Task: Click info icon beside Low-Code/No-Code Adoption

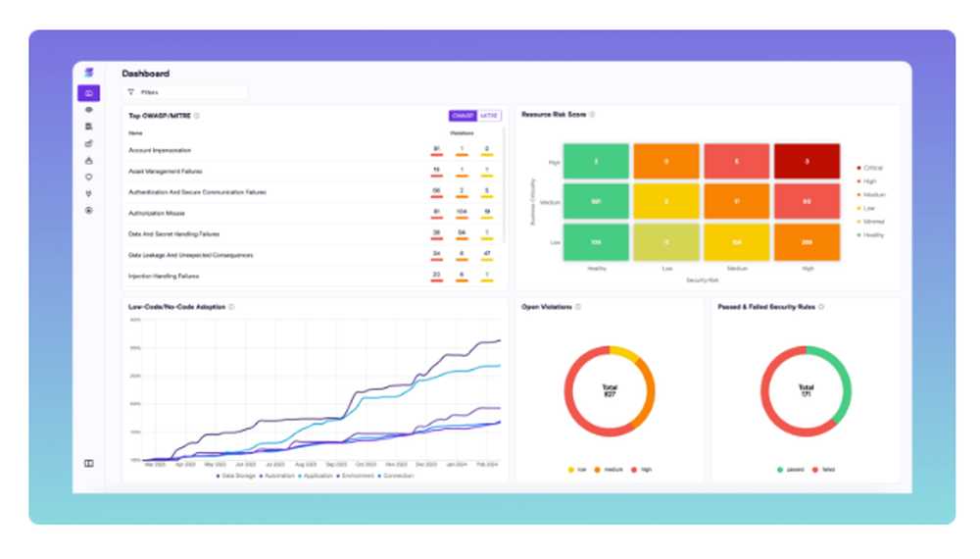Action: [x=231, y=307]
